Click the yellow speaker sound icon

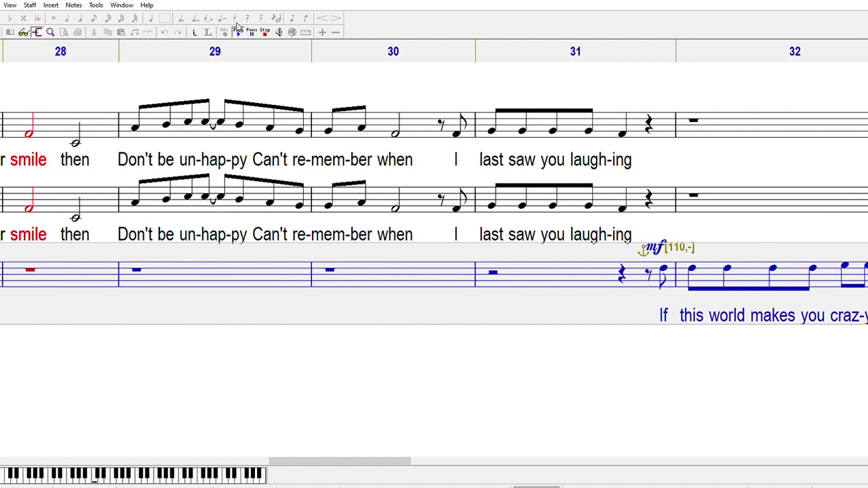coord(279,32)
